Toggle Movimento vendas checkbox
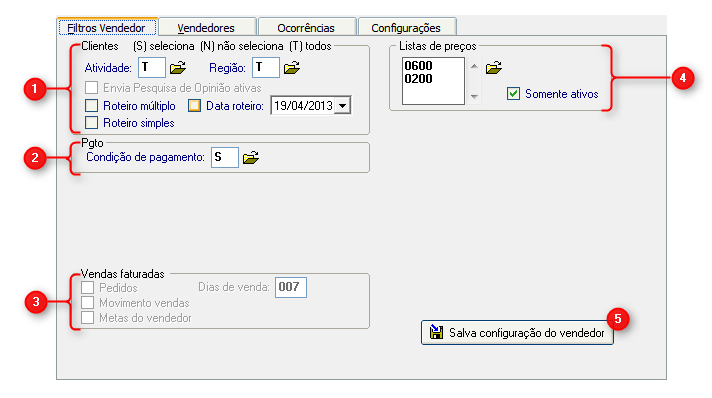 point(87,303)
